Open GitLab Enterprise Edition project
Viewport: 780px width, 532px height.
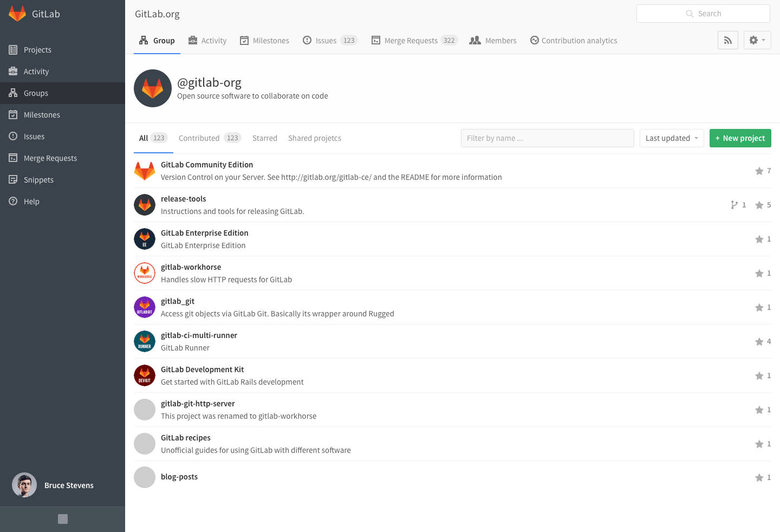pyautogui.click(x=205, y=233)
